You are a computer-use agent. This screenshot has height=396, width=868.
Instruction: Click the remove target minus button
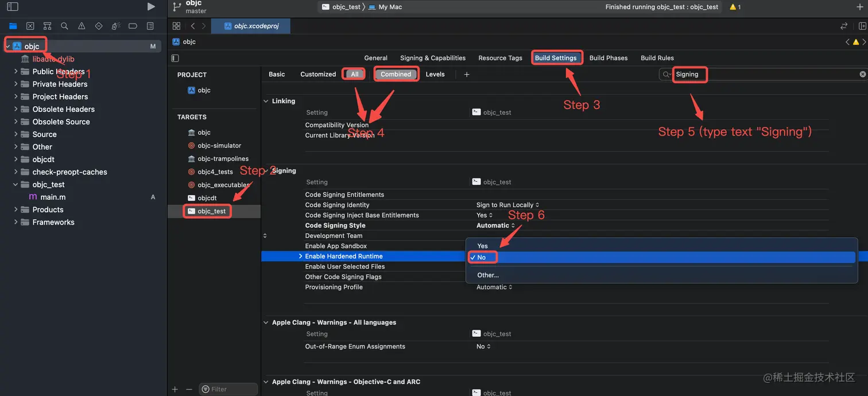pos(189,389)
